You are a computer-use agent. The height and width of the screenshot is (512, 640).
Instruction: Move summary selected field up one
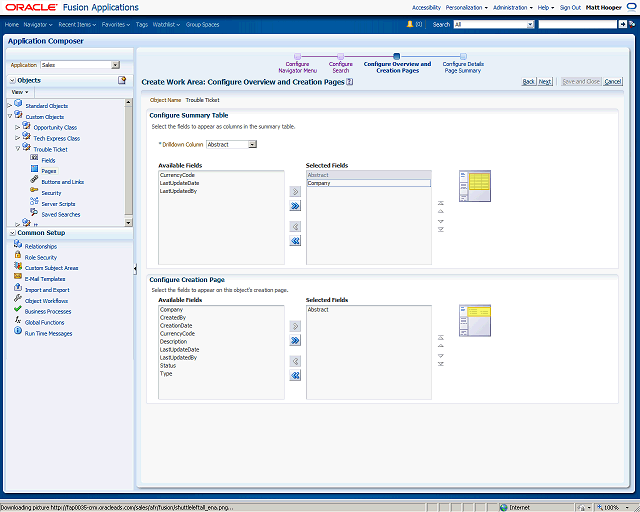tap(441, 211)
